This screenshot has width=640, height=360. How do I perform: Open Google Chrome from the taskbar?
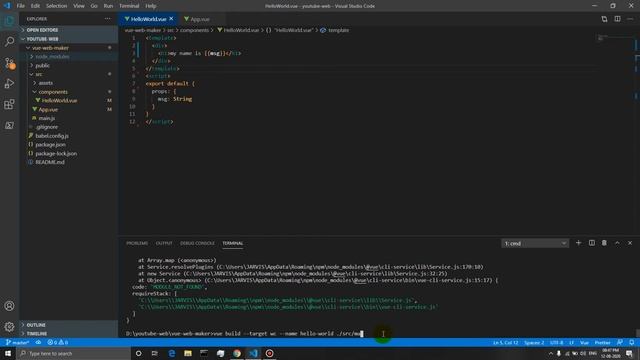(x=237, y=353)
